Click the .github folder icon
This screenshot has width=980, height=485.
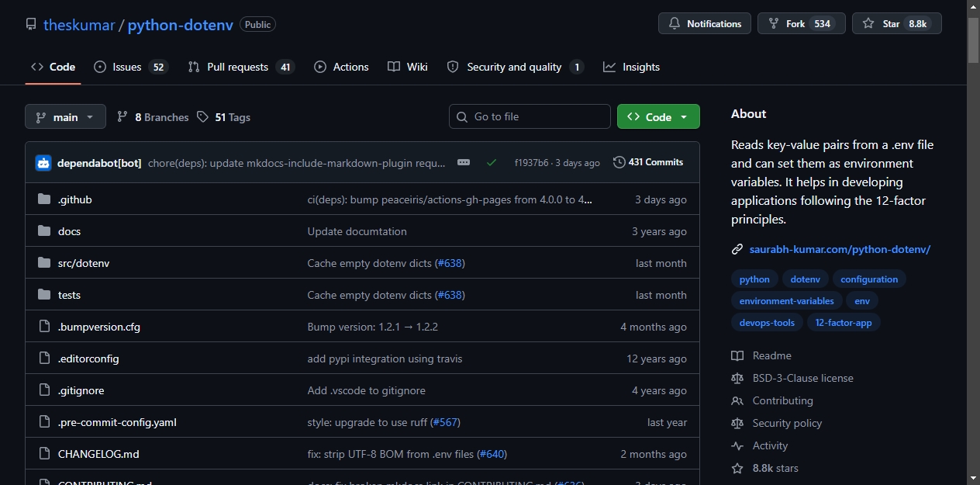[44, 199]
